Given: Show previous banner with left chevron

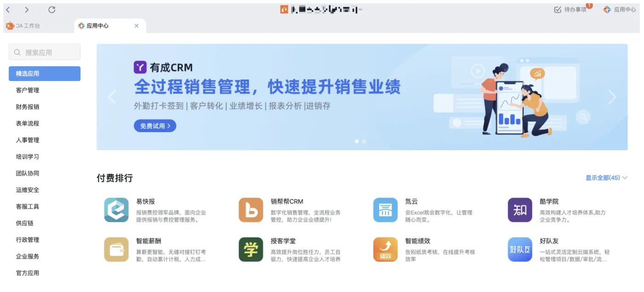Looking at the screenshot, I should point(112,97).
